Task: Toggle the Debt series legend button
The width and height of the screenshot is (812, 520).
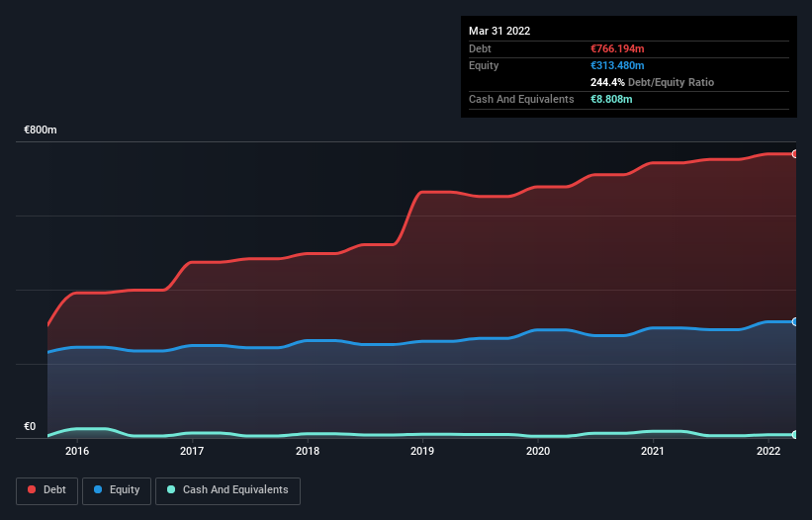Action: (x=47, y=490)
